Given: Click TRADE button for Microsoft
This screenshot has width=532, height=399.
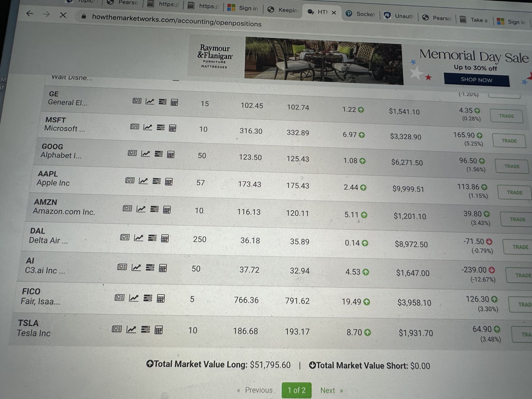Looking at the screenshot, I should tap(509, 141).
